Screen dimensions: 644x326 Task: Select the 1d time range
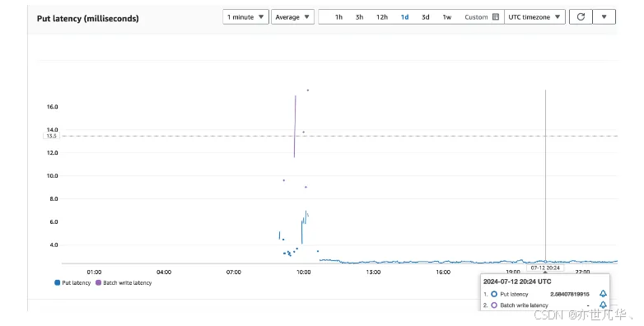[x=404, y=17]
